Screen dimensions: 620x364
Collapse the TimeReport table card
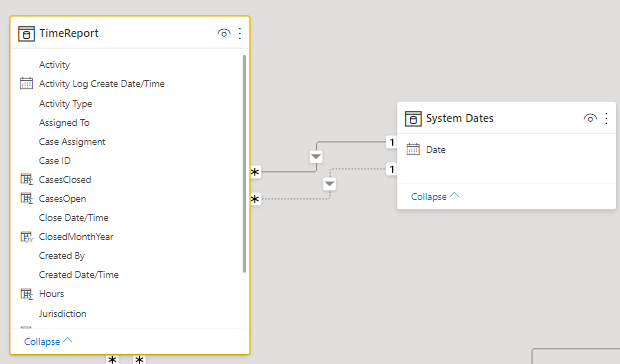tap(48, 341)
